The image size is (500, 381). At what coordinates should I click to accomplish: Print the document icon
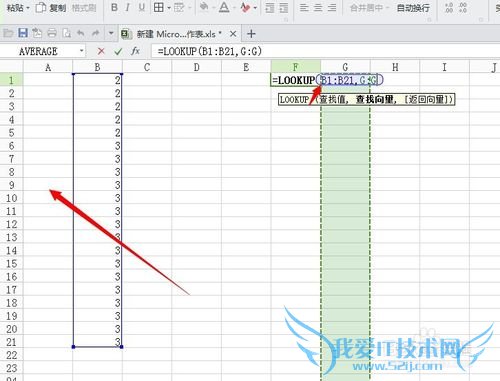coord(52,33)
